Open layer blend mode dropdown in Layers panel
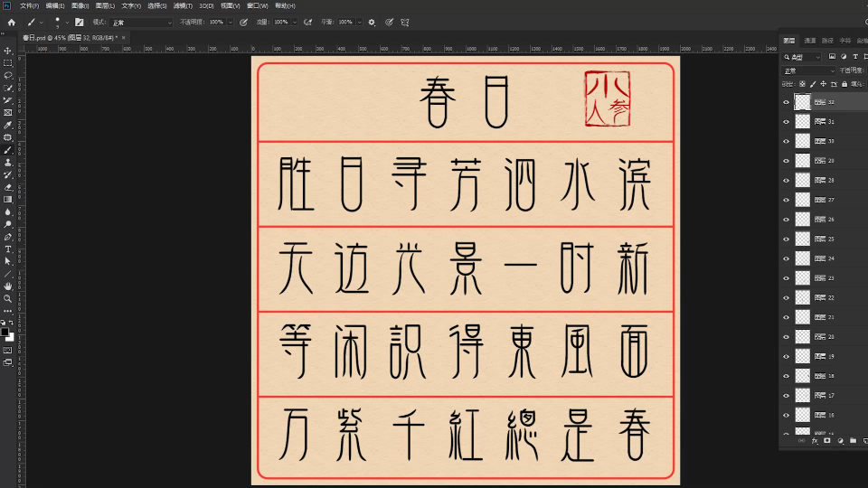This screenshot has width=868, height=488. 808,70
